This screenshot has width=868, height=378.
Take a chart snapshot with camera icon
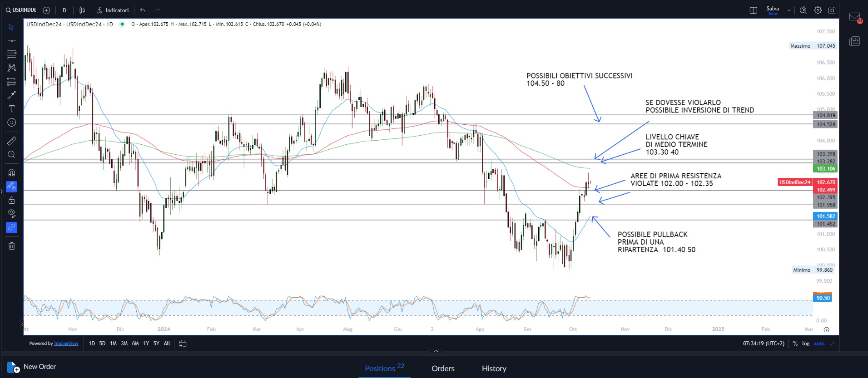(832, 10)
